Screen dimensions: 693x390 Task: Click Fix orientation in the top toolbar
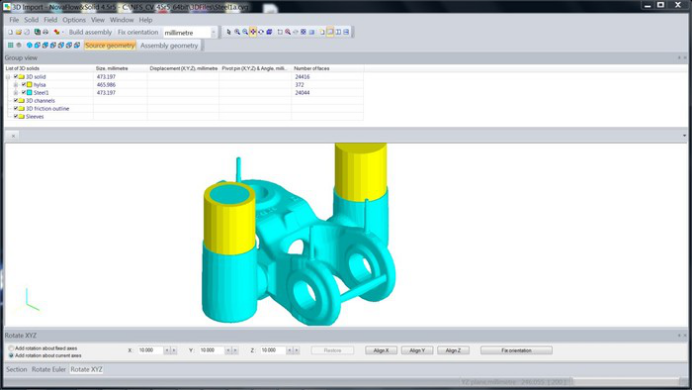point(138,32)
